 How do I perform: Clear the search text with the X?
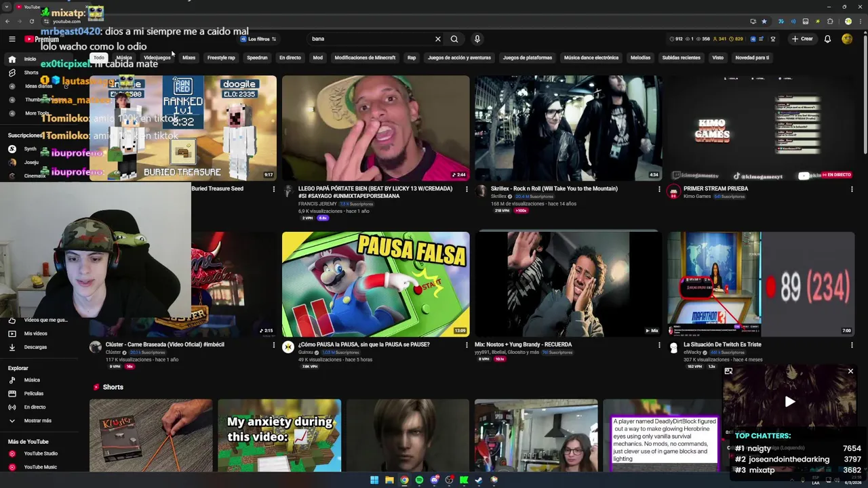437,39
